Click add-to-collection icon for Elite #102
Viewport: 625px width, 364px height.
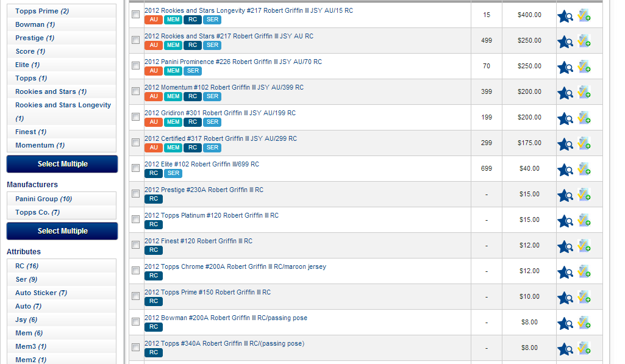coord(584,169)
